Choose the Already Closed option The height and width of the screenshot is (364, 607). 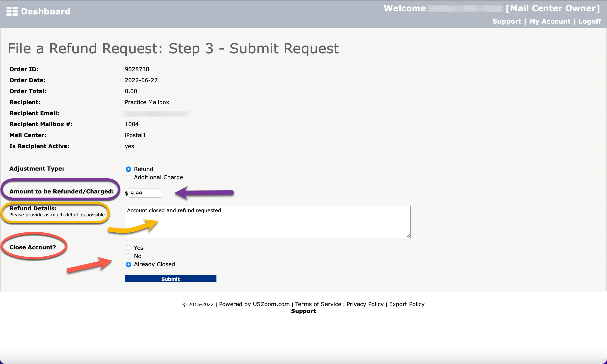click(x=128, y=264)
